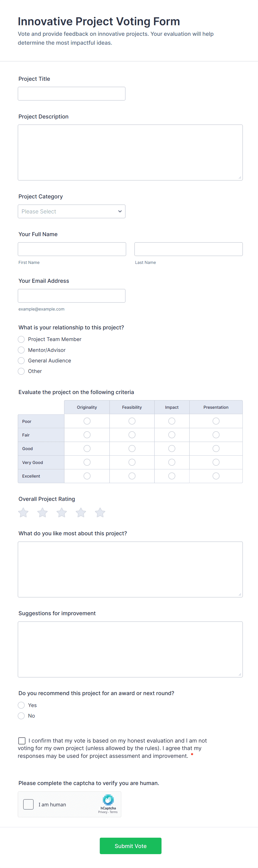The image size is (258, 868).
Task: Check the honest evaluation confirmation box
Action: (x=22, y=740)
